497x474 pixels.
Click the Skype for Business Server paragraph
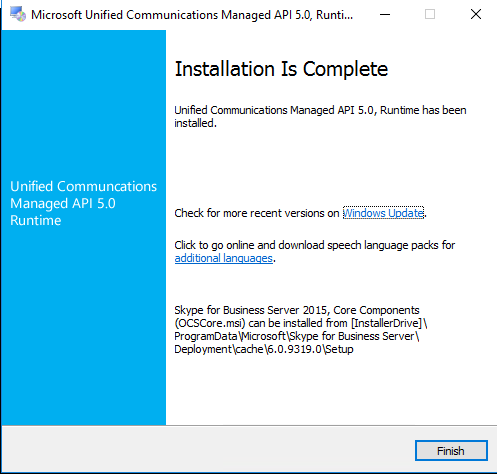[x=301, y=329]
